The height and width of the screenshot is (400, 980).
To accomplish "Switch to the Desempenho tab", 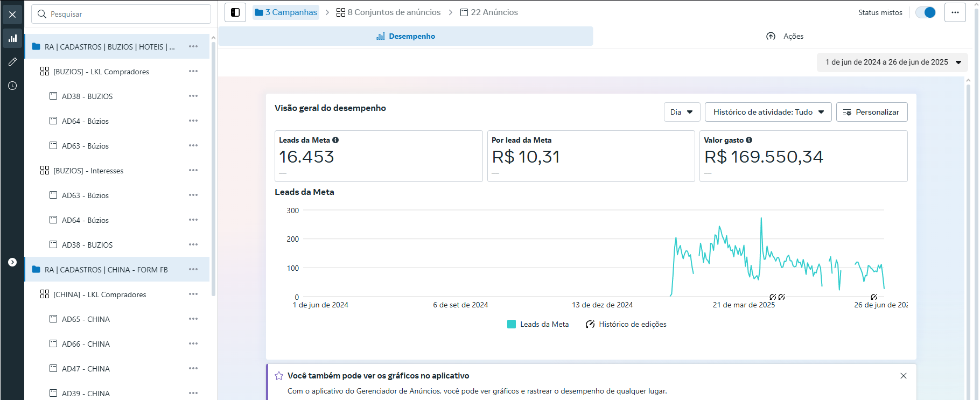I will click(x=406, y=36).
